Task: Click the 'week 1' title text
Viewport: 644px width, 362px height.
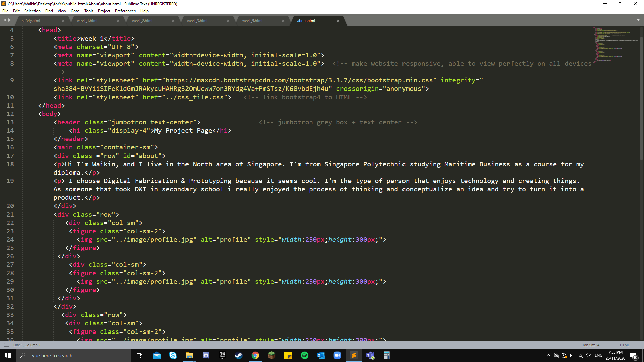Action: (x=92, y=39)
